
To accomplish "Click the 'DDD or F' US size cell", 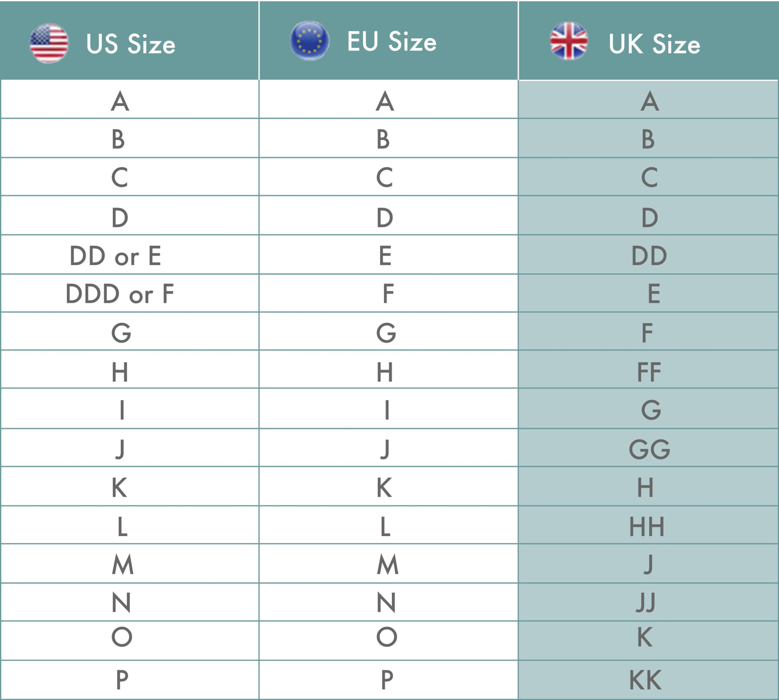I will point(120,294).
